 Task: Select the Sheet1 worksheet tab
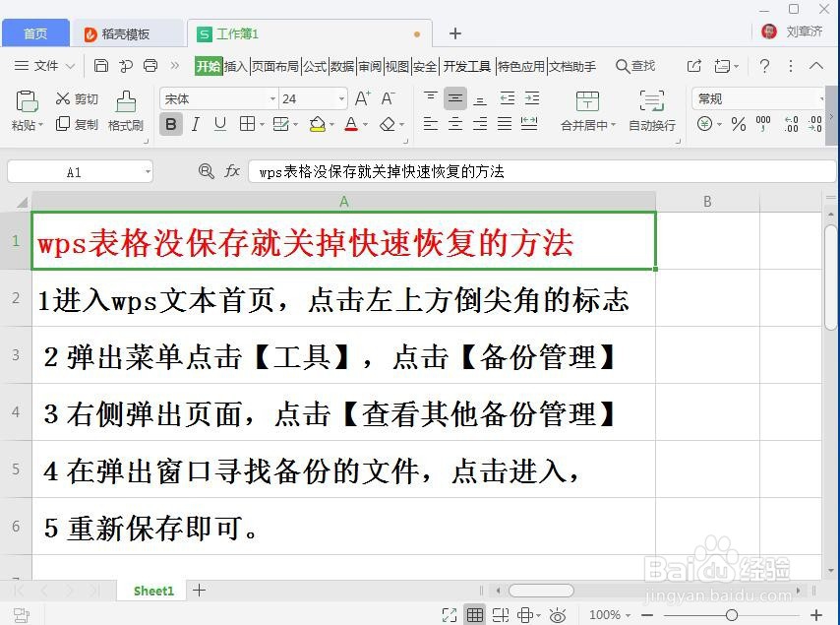click(x=153, y=591)
